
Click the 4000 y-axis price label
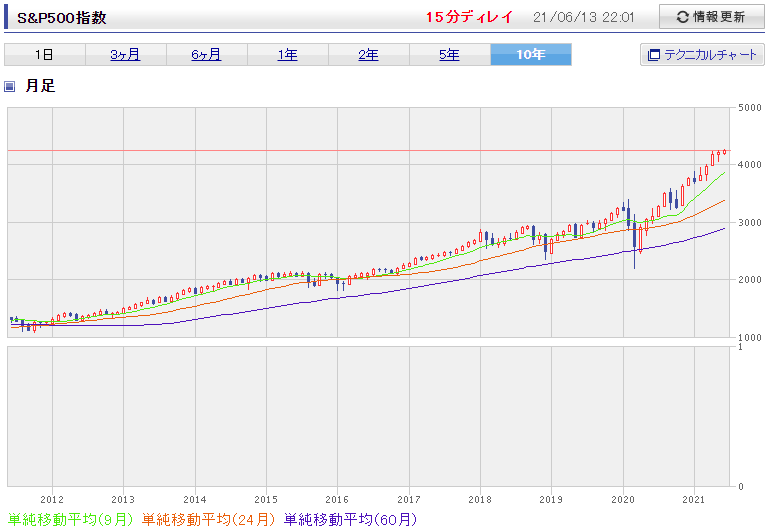coord(750,165)
